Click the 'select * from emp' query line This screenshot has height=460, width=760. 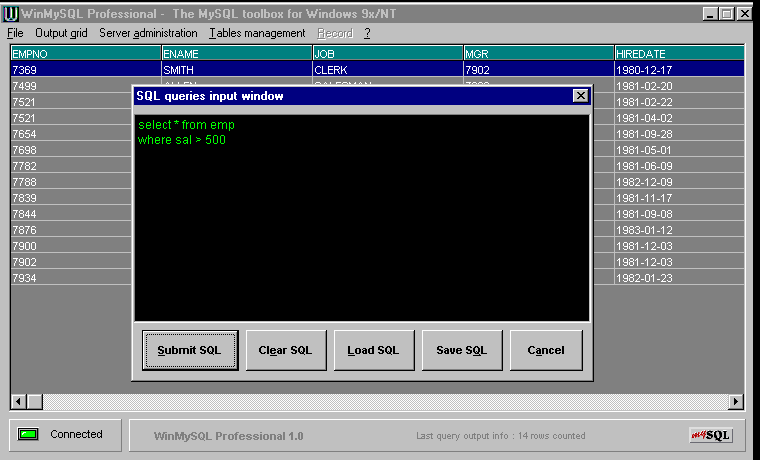click(186, 125)
